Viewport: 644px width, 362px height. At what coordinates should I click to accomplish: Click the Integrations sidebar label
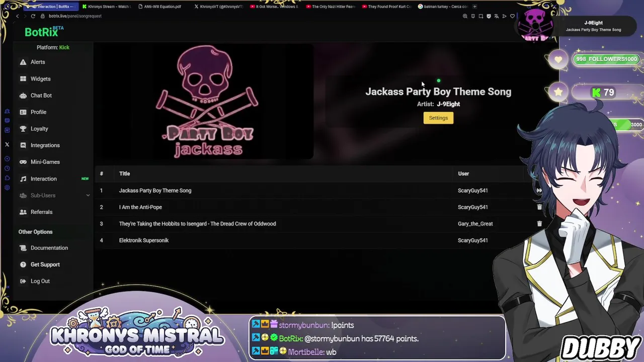45,145
